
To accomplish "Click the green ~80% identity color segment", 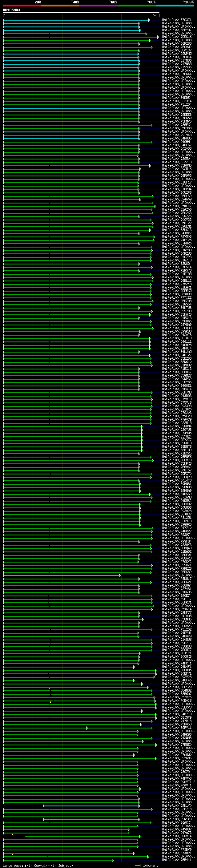I will pos(137,6).
